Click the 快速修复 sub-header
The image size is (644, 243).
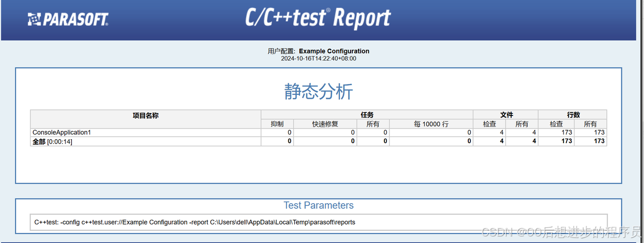coord(325,124)
